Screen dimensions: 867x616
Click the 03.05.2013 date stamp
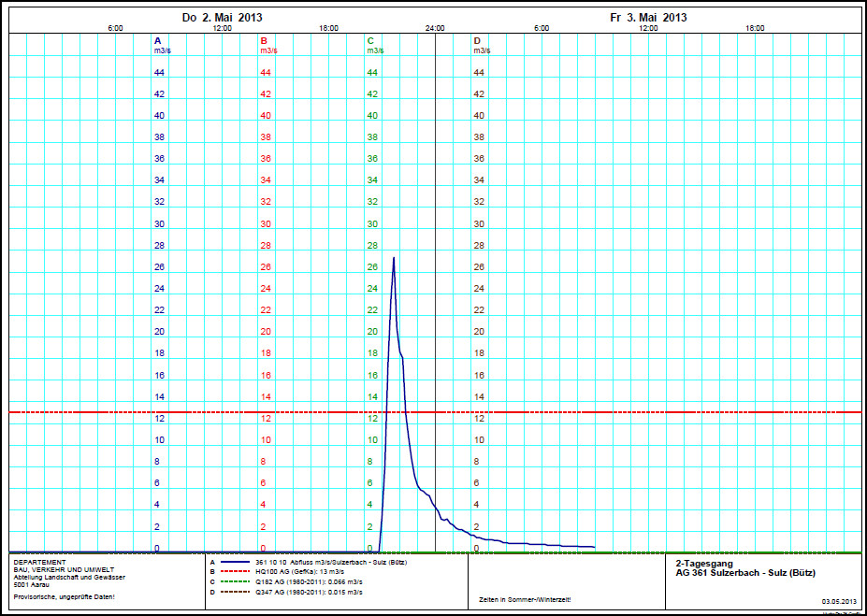click(x=839, y=601)
